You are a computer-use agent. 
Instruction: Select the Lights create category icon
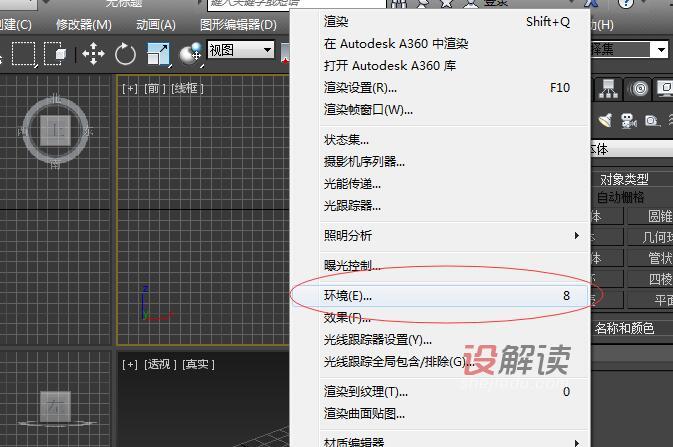(x=605, y=121)
